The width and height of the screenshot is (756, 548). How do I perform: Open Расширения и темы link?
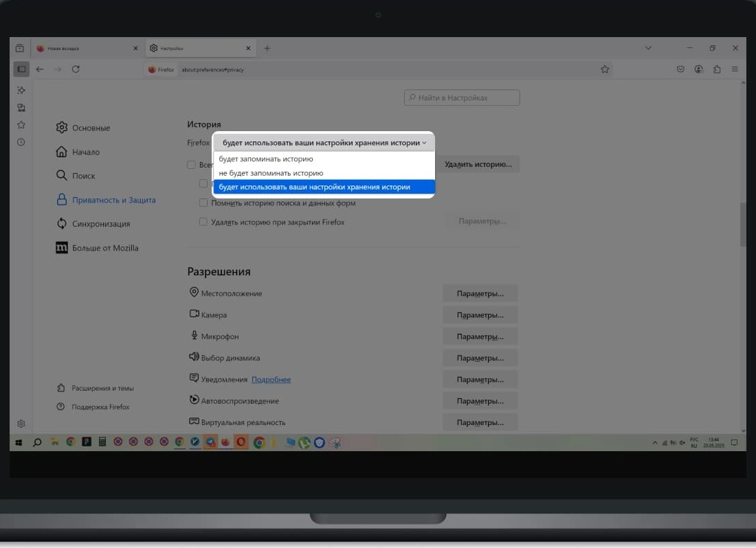click(96, 388)
